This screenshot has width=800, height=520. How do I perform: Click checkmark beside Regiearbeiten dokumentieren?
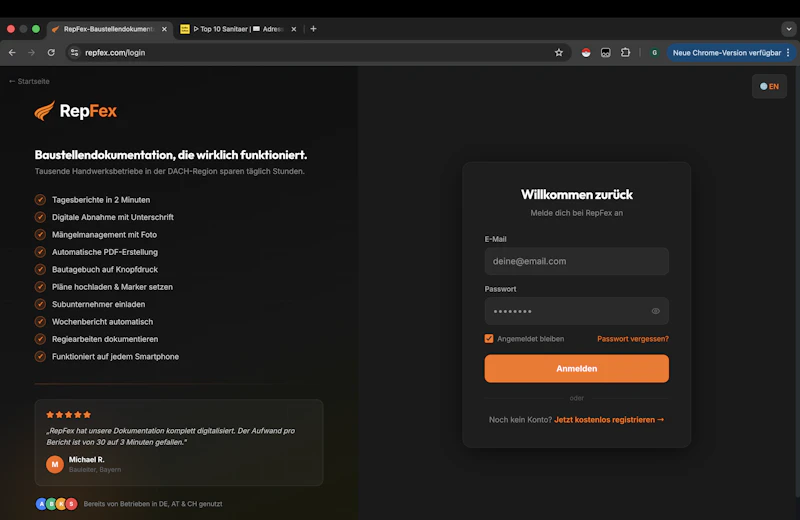(x=40, y=339)
